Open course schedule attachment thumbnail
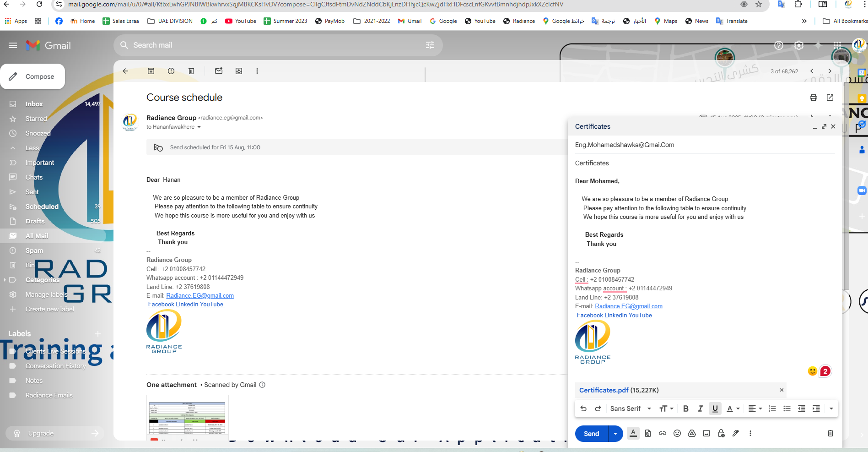 point(188,418)
